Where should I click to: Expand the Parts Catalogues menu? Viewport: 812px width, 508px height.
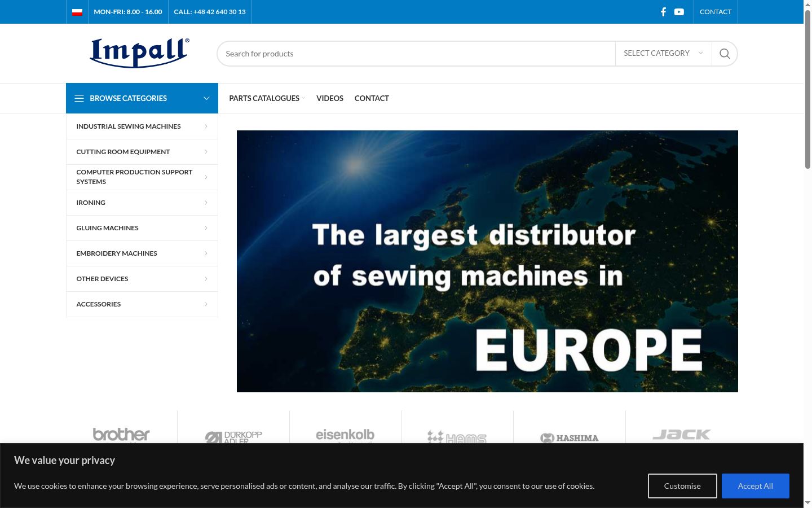click(x=267, y=98)
